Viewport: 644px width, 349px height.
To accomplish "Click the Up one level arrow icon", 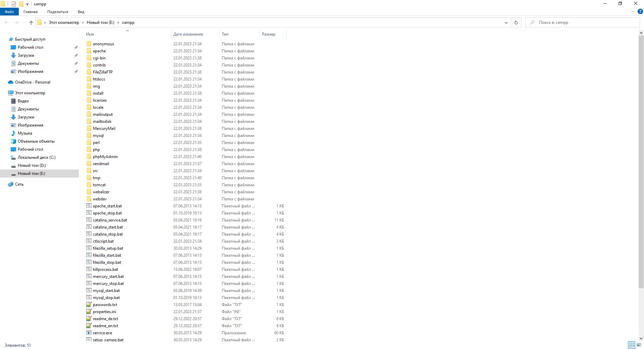I will [31, 22].
